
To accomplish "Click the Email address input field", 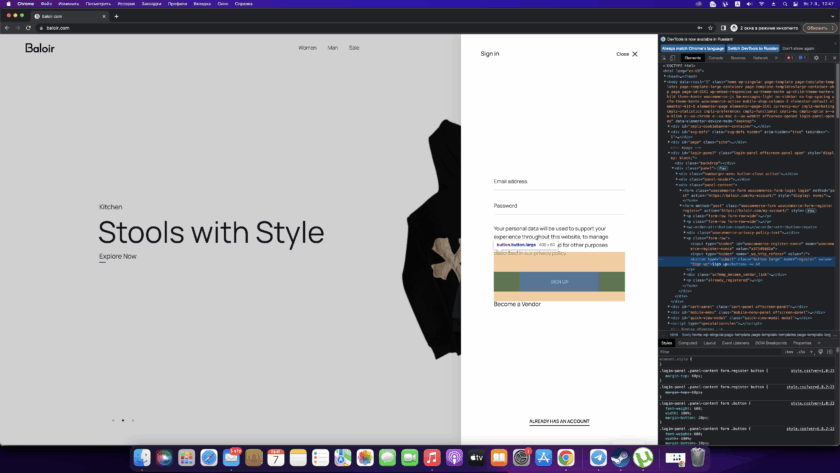I will (559, 183).
